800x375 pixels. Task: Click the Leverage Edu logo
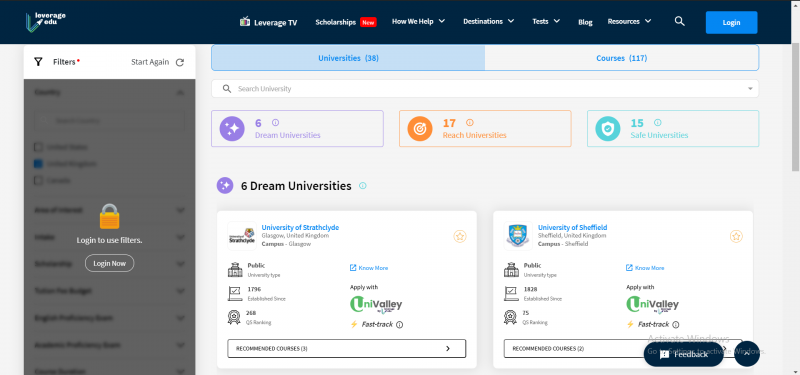(x=45, y=22)
